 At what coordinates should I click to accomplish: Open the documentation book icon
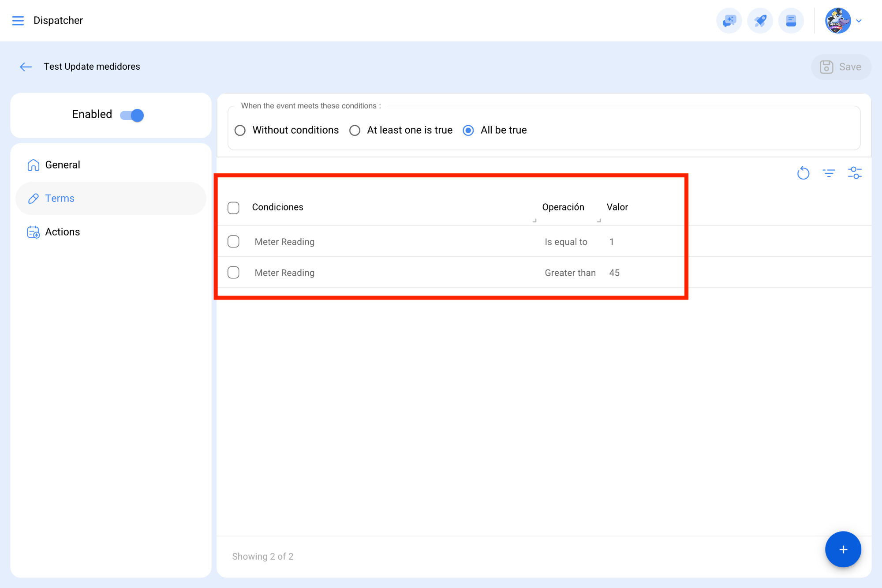[x=791, y=21]
